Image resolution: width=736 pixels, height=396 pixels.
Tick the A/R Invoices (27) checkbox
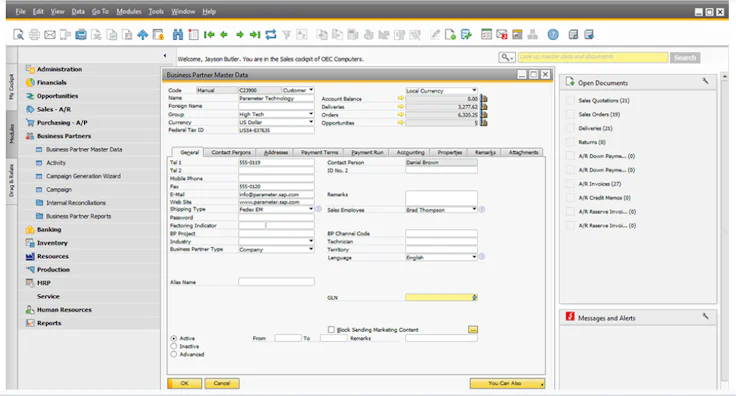click(x=570, y=183)
